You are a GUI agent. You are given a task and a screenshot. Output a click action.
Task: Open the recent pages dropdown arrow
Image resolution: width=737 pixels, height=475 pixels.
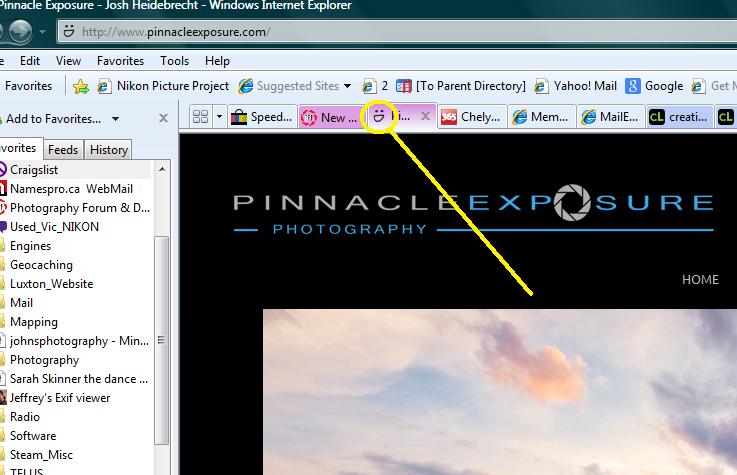pyautogui.click(x=42, y=32)
